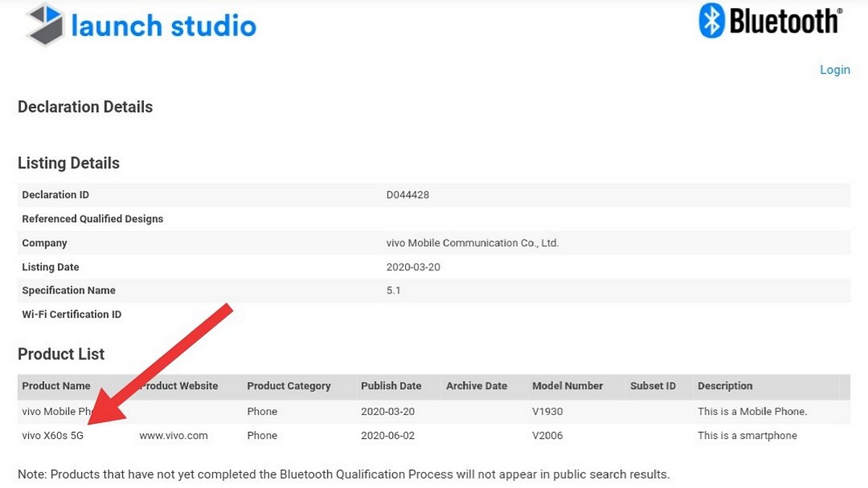Click the Model Number column header
The width and height of the screenshot is (868, 488).
tap(567, 386)
